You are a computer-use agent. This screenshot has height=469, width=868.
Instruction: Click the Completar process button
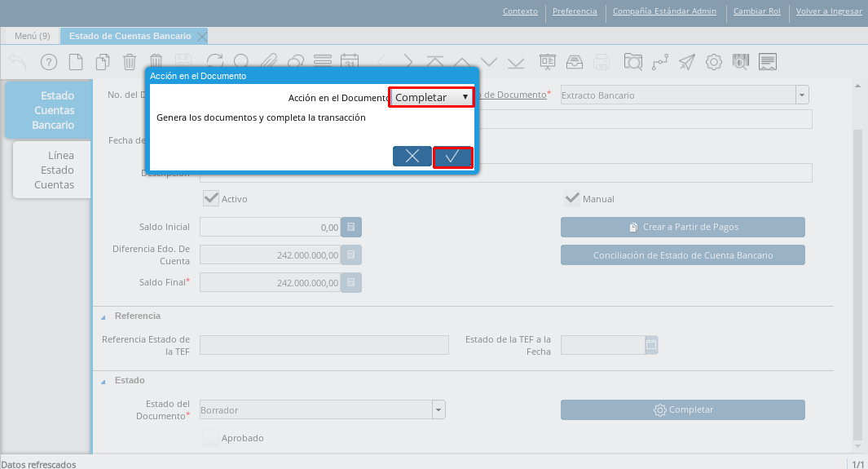click(682, 409)
